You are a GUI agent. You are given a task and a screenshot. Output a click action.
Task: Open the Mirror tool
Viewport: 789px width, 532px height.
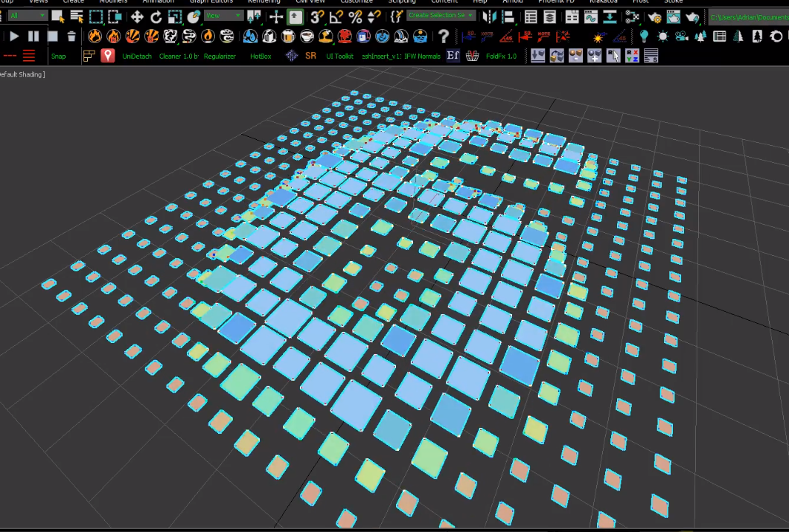click(x=489, y=17)
